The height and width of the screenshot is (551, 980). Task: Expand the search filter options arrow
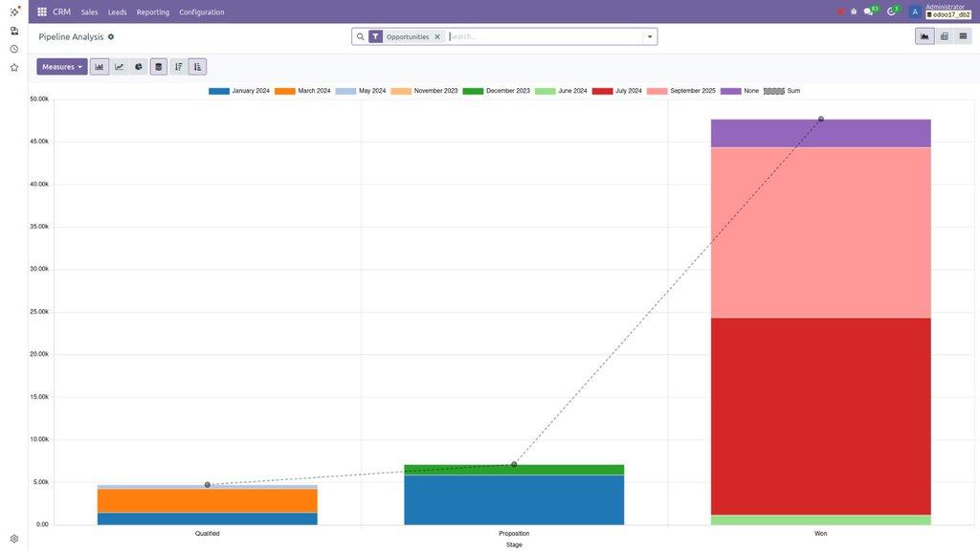[649, 35]
